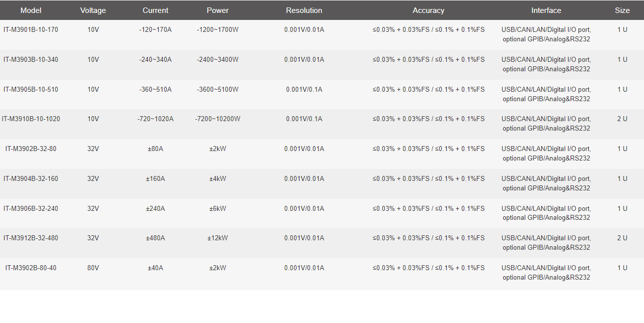The image size is (644, 323).
Task: Click the -240~340A current value
Action: tap(155, 59)
